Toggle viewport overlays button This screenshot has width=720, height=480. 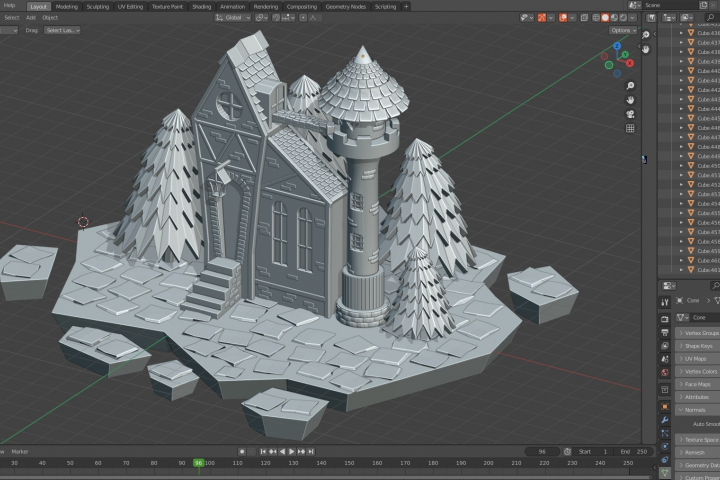point(563,17)
